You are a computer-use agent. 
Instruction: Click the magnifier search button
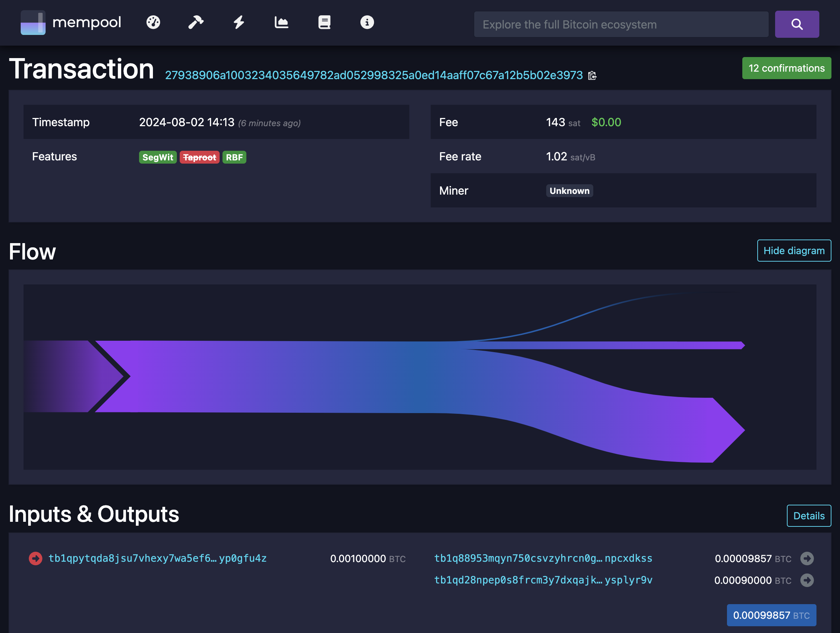(x=797, y=24)
